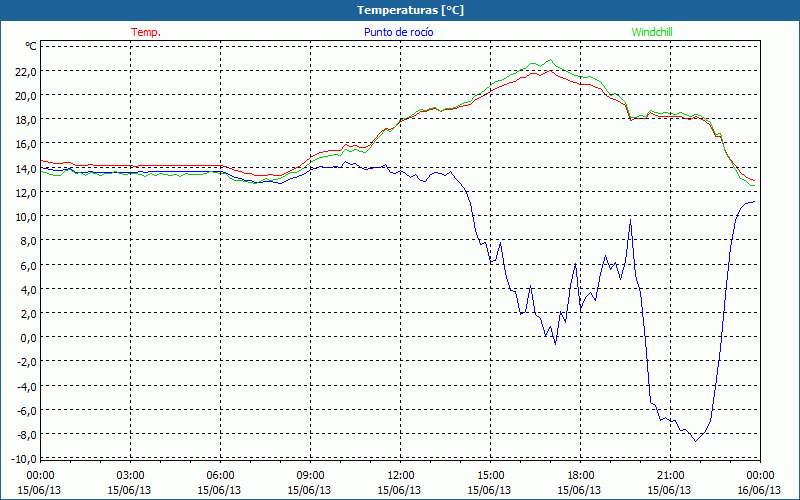Click the '03:00' time axis label
The width and height of the screenshot is (800, 500).
click(130, 476)
